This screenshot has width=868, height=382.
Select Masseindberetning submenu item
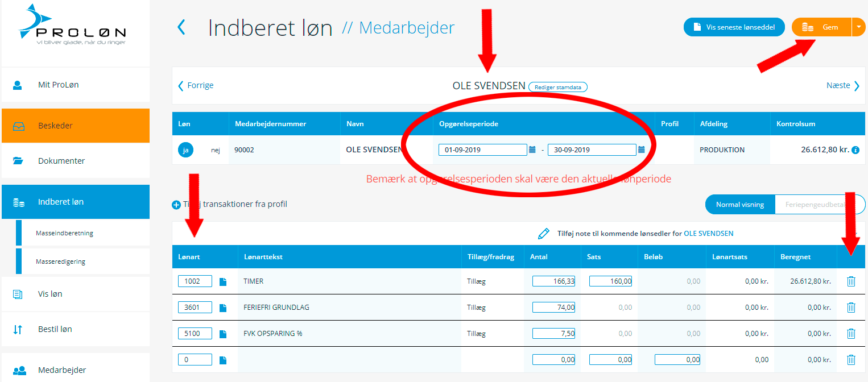pyautogui.click(x=64, y=233)
